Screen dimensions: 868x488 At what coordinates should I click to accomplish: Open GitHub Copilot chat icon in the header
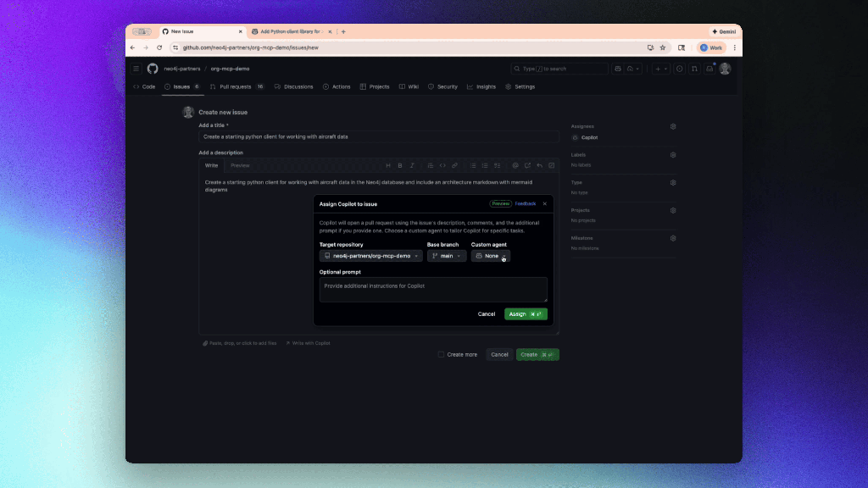coord(619,69)
